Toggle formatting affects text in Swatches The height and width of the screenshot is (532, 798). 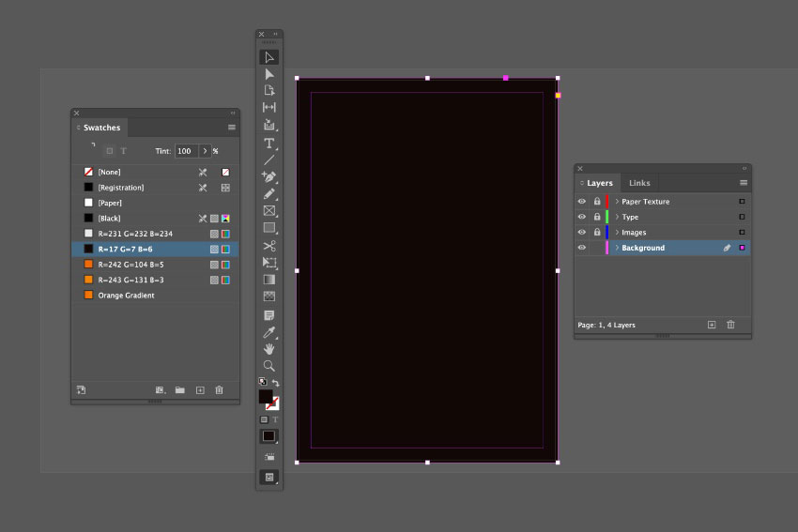pyautogui.click(x=123, y=151)
